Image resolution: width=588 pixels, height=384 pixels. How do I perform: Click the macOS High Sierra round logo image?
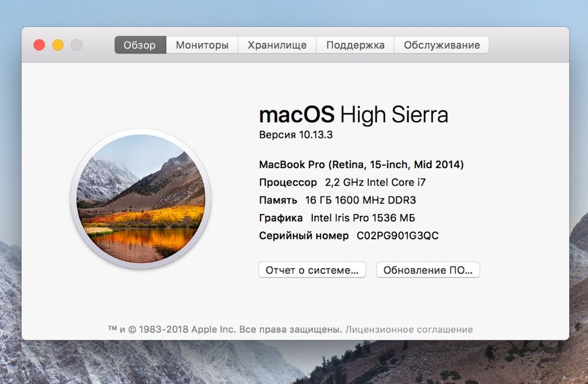click(141, 198)
